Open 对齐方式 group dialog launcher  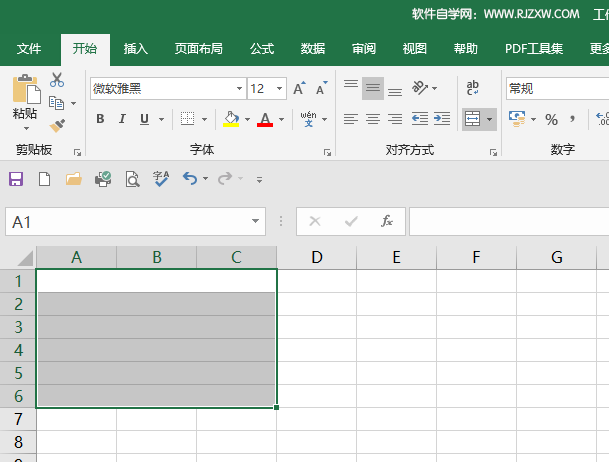coord(493,153)
